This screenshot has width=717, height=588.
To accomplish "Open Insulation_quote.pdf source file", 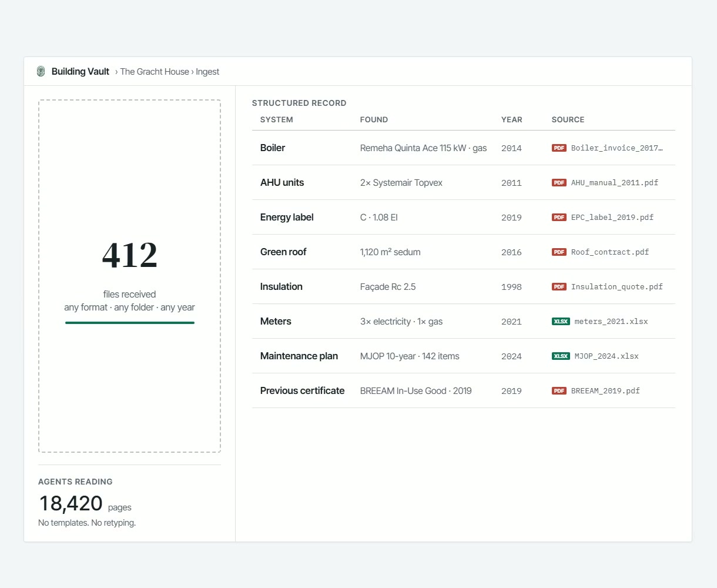I will click(617, 287).
